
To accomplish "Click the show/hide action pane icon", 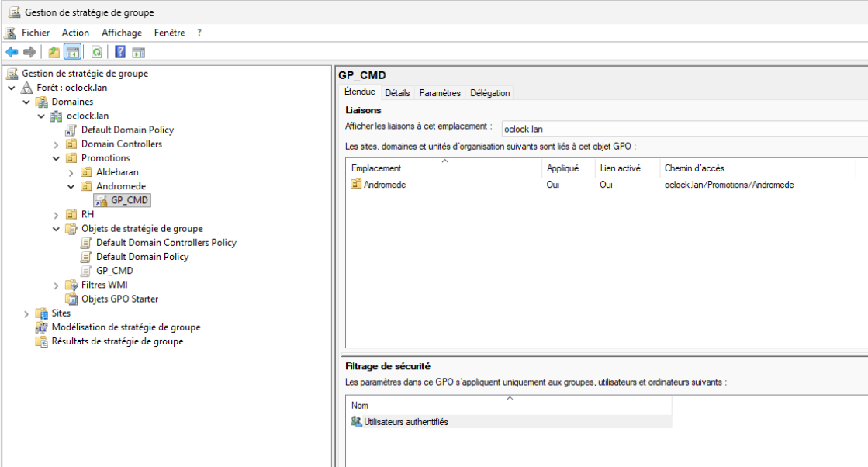I will tap(138, 52).
